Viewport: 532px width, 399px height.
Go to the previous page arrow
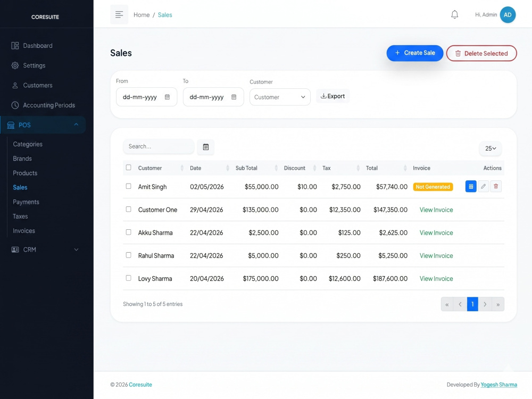pyautogui.click(x=460, y=304)
